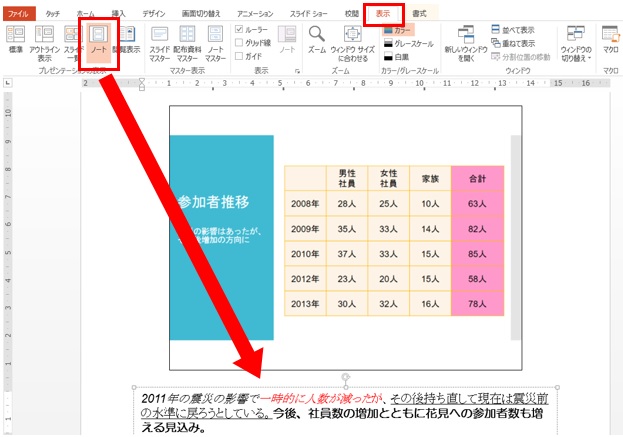Click ウィンドウサイズに合わせる (Fit to Window)

pos(352,44)
